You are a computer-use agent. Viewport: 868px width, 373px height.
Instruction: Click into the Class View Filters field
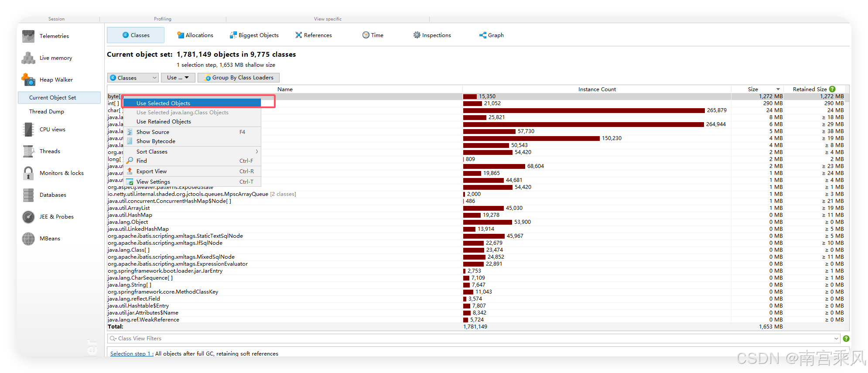[473, 339]
